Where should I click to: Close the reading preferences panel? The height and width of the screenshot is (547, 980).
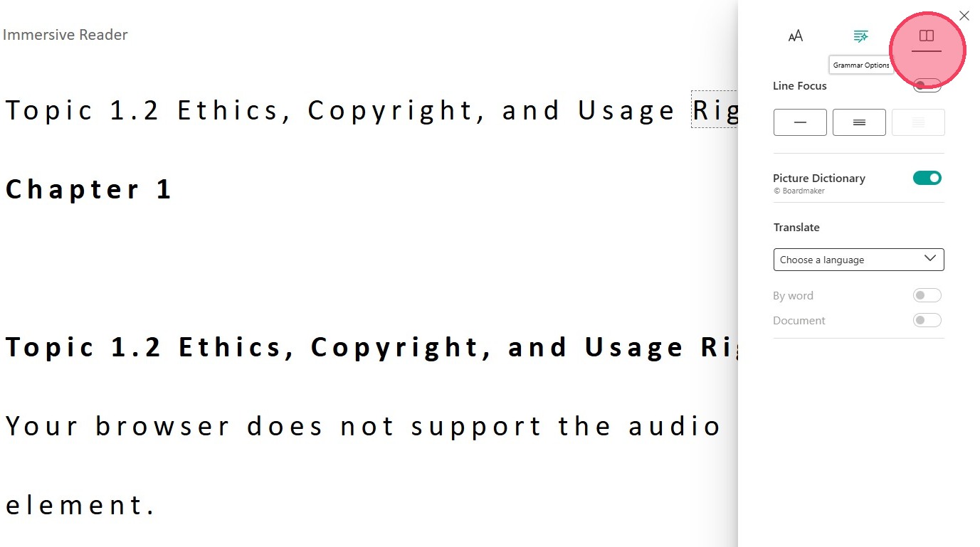(x=964, y=16)
